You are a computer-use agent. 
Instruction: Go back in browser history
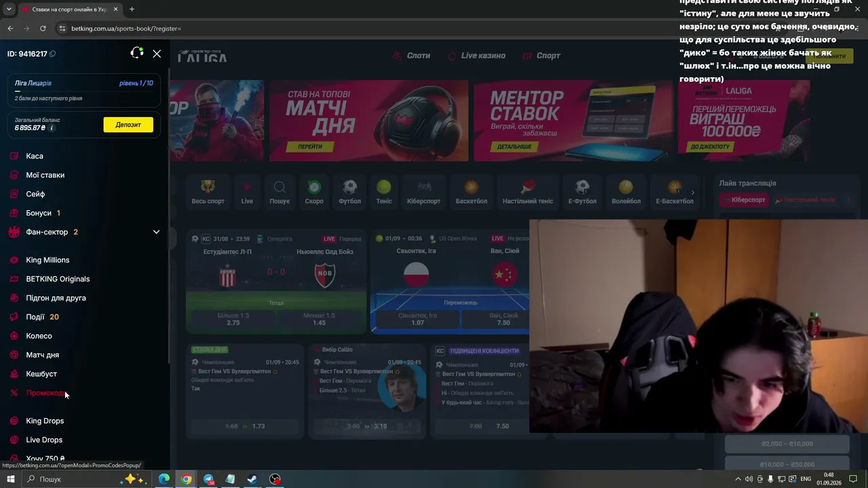(x=10, y=28)
